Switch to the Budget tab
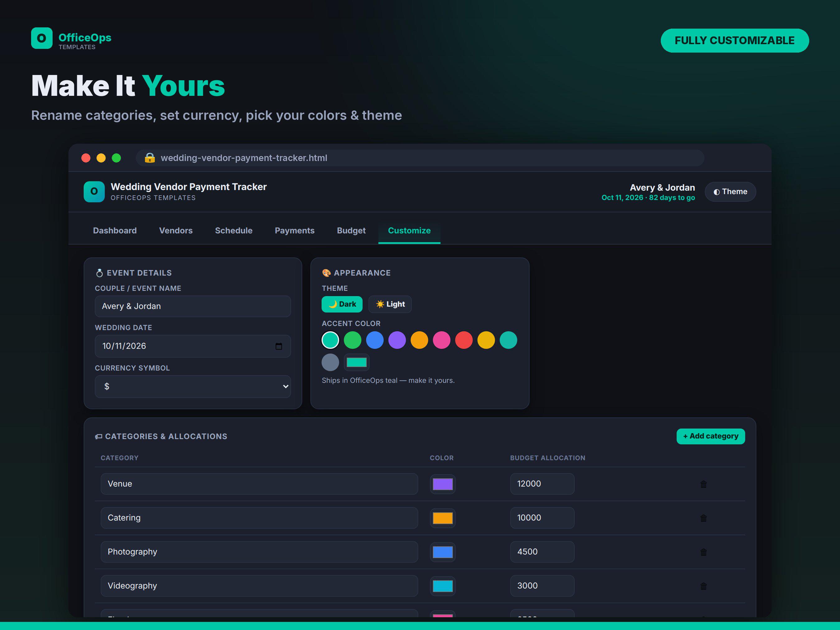 click(351, 231)
